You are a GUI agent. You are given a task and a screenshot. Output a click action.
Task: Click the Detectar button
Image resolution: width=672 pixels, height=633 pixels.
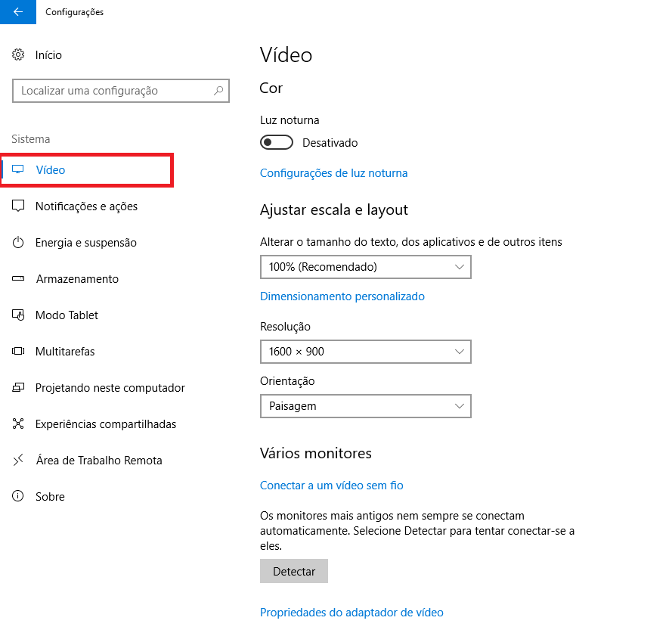click(x=293, y=571)
